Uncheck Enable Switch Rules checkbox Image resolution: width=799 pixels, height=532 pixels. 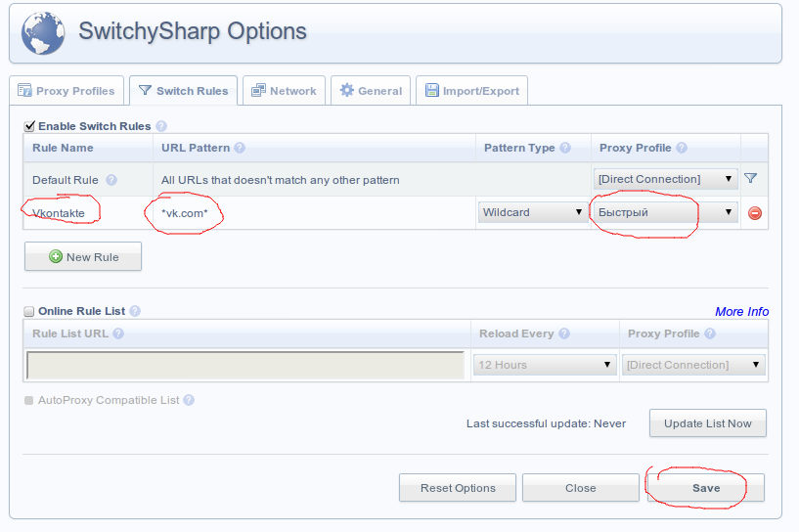coord(29,126)
